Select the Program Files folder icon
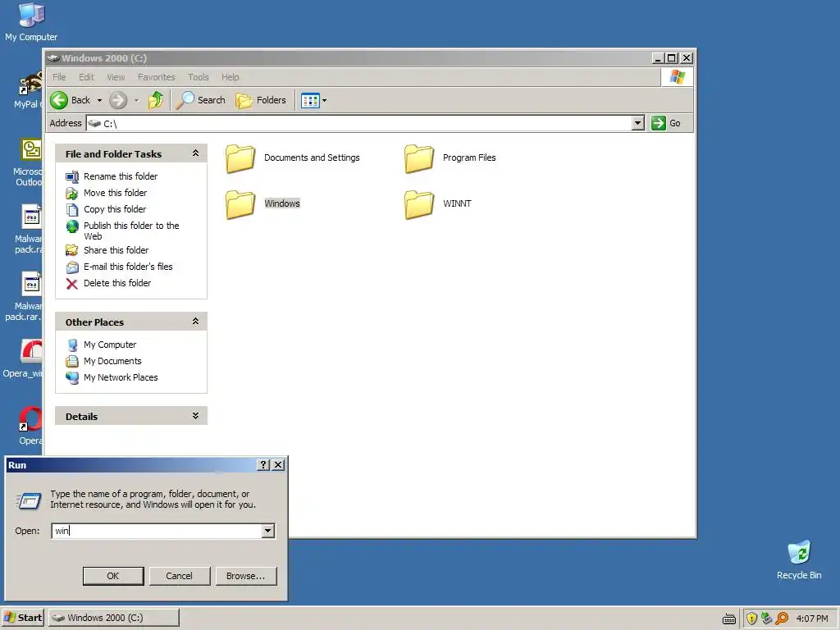This screenshot has width=840, height=630. tap(419, 158)
